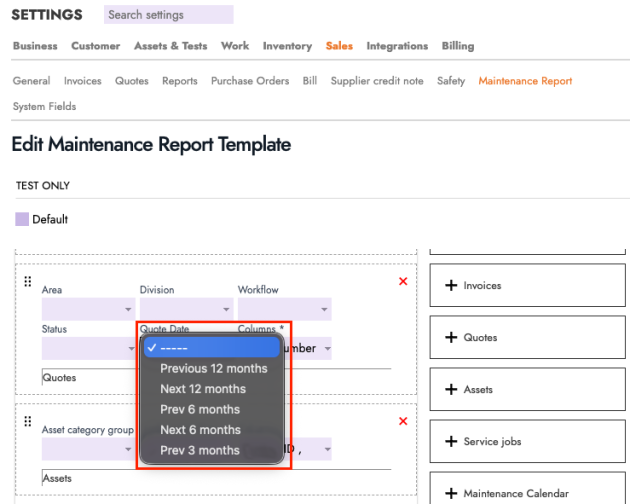Image resolution: width=630 pixels, height=504 pixels.
Task: Switch to the Inventory tab
Action: tap(287, 46)
